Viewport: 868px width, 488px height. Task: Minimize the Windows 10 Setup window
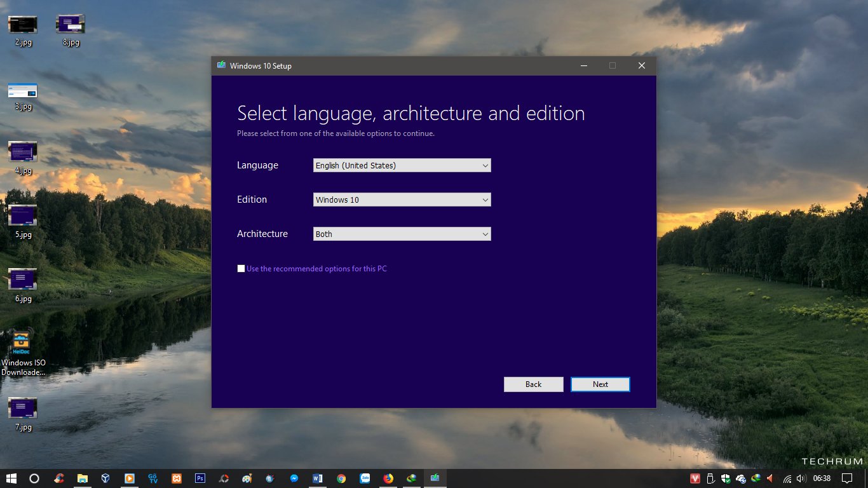pos(583,65)
